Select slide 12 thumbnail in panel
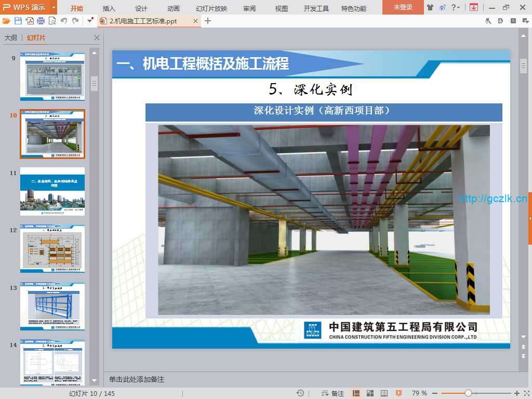532x399 pixels. (x=52, y=248)
